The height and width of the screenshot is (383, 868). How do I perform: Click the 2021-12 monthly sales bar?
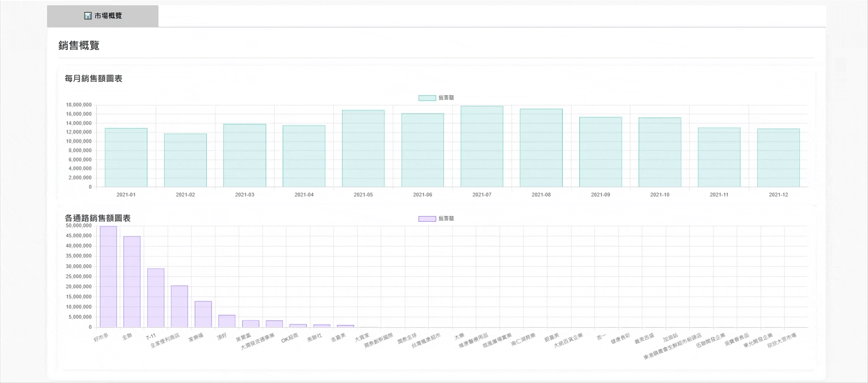pyautogui.click(x=778, y=158)
